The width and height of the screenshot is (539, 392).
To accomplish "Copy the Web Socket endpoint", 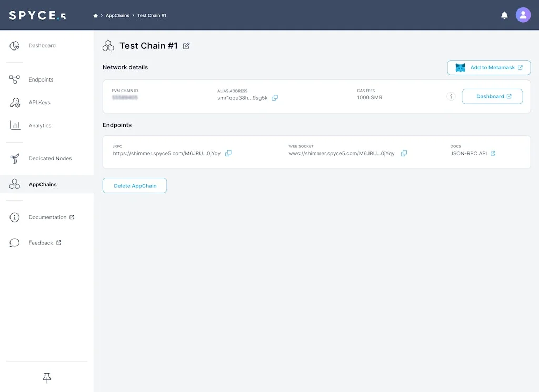I will coord(404,153).
